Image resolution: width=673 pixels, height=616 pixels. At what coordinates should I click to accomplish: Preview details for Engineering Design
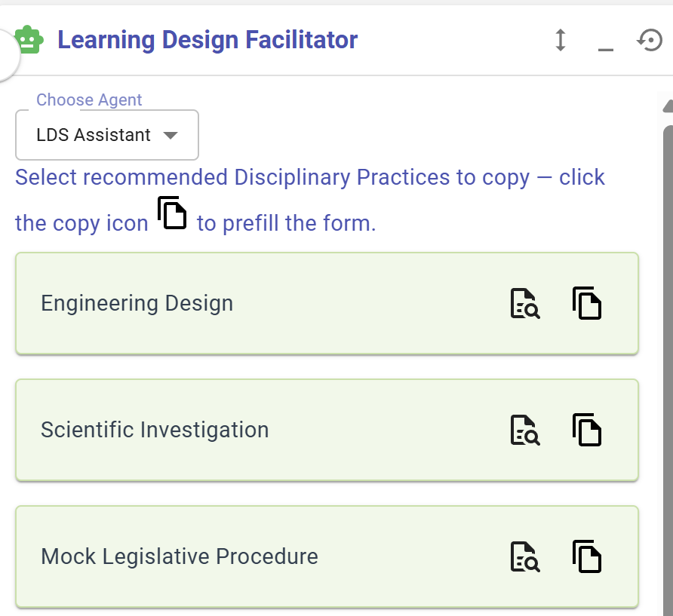[x=525, y=303]
